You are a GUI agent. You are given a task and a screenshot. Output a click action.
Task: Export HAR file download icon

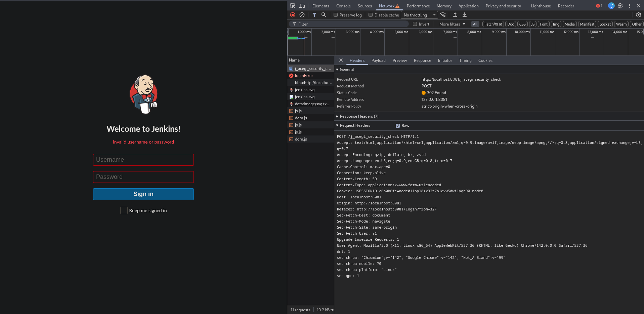tap(465, 15)
